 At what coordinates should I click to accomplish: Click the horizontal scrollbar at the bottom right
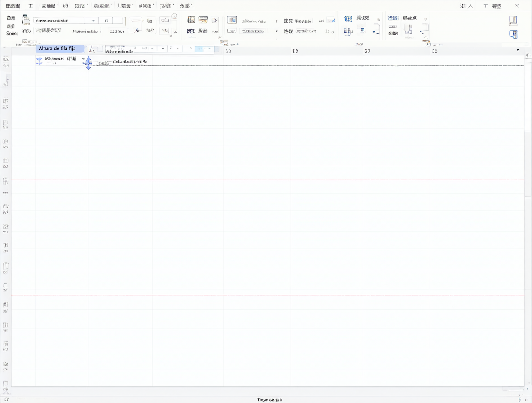click(x=514, y=389)
